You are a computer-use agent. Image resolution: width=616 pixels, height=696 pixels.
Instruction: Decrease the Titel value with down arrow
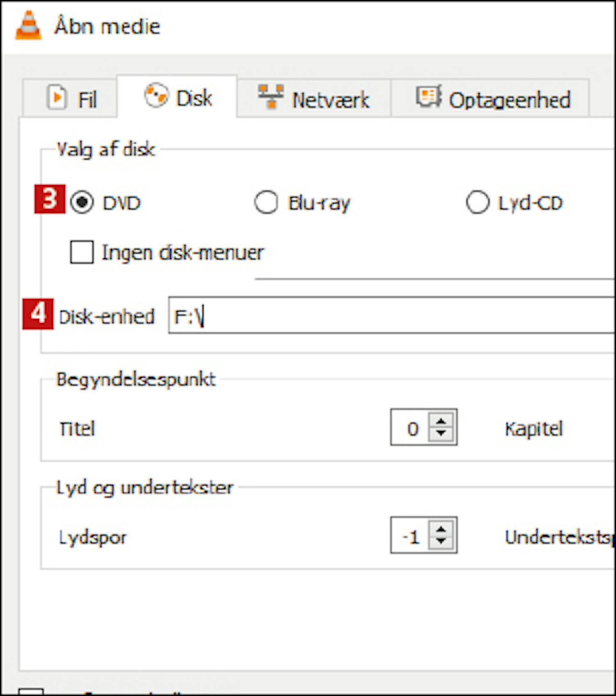[x=441, y=434]
